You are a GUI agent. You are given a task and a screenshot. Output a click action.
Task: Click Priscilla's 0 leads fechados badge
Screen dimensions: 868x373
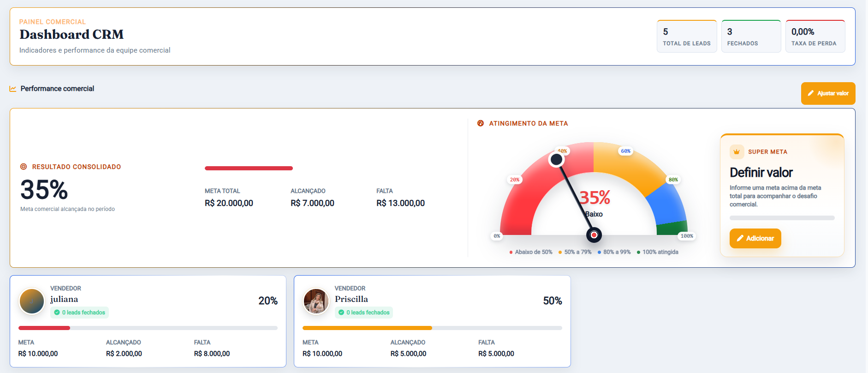point(364,313)
